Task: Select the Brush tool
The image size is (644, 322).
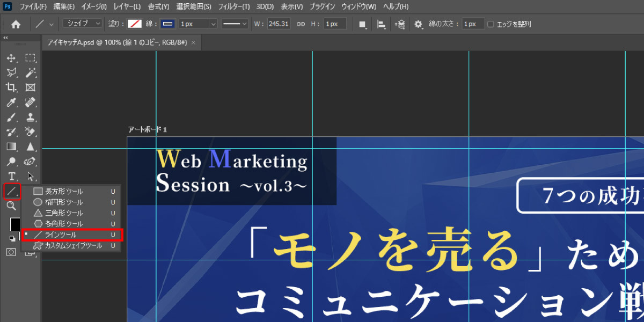Action: (11, 117)
